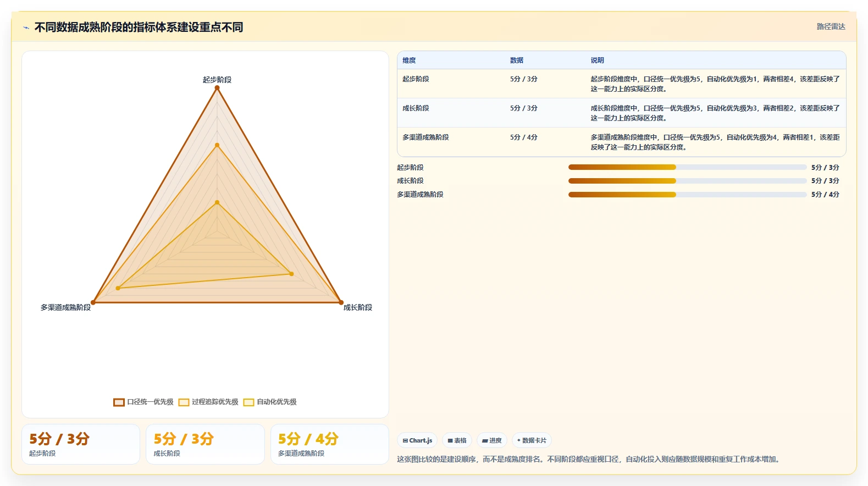Click the 5分 / 4分 value in the table

point(524,137)
